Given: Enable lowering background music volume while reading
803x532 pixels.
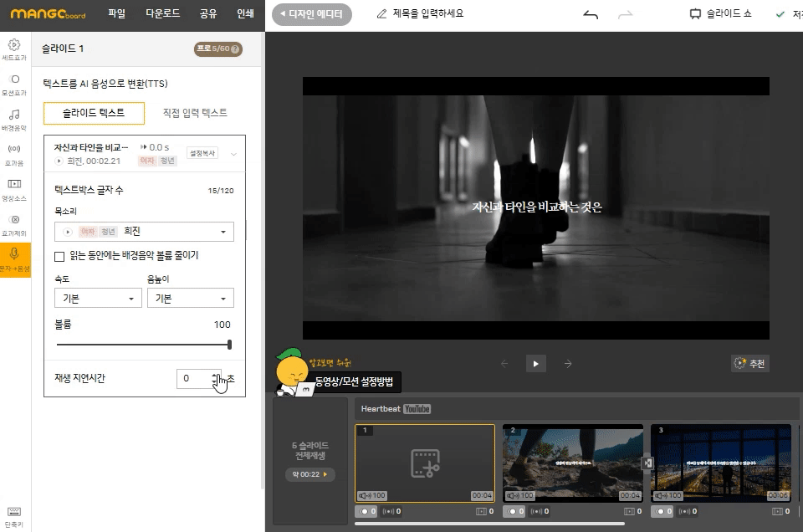Looking at the screenshot, I should (x=59, y=256).
